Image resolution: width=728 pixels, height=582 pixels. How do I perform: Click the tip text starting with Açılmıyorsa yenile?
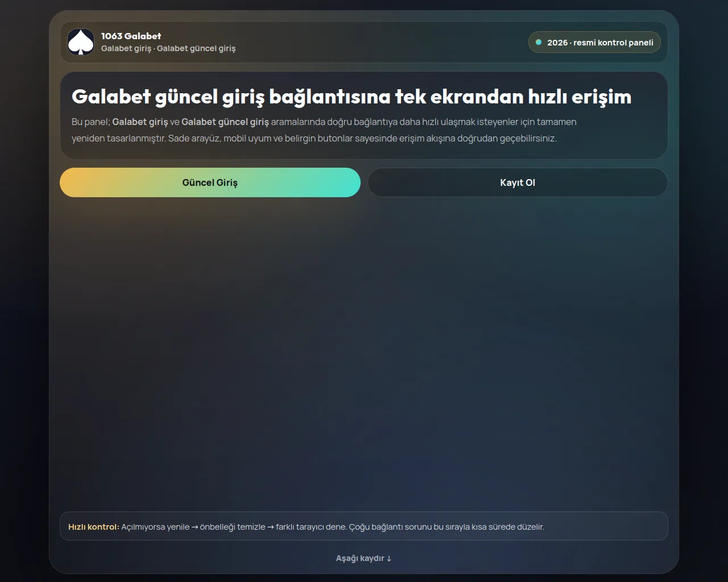pyautogui.click(x=333, y=527)
